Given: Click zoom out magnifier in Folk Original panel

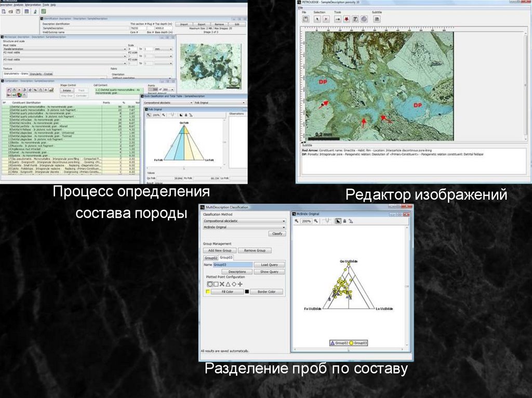Looking at the screenshot, I should coord(149,115).
